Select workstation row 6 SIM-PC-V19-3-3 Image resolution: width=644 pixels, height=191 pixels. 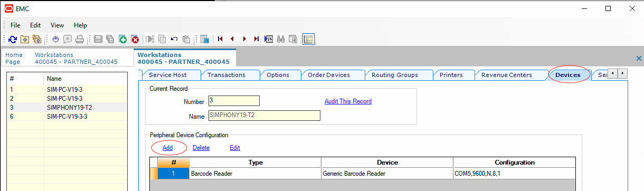[x=67, y=116]
